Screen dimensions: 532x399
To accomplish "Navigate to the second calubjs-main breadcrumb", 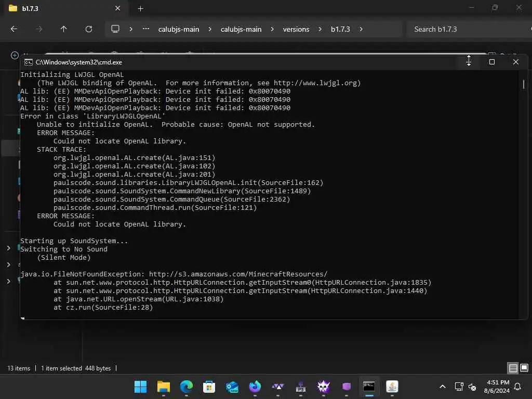I will point(241,30).
